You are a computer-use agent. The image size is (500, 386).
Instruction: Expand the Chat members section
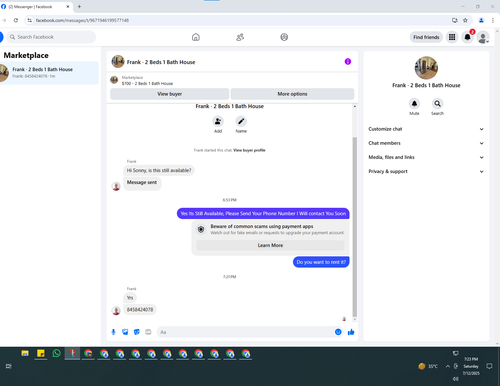click(426, 143)
